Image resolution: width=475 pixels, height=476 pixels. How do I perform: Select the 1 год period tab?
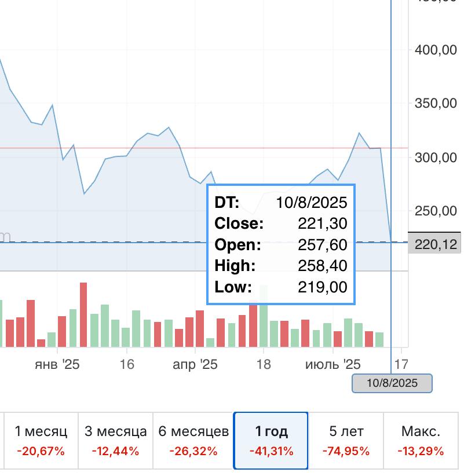coord(271,441)
